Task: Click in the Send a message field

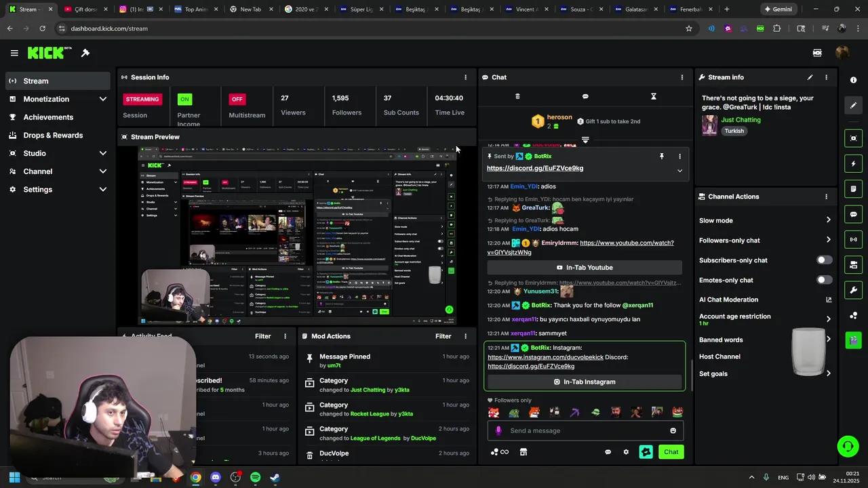Action: 585,430
